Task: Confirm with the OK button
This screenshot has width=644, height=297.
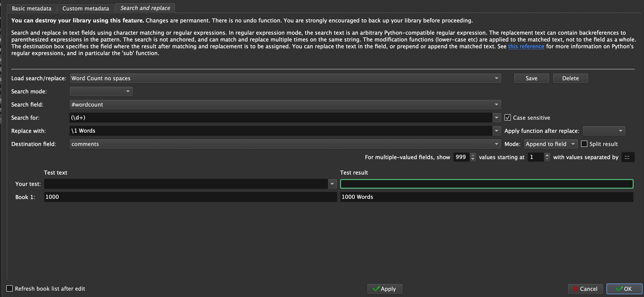Action: [x=624, y=289]
